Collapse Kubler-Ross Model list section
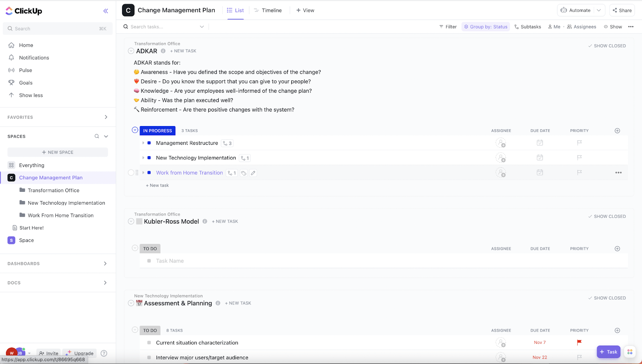The width and height of the screenshot is (642, 364). (x=131, y=222)
